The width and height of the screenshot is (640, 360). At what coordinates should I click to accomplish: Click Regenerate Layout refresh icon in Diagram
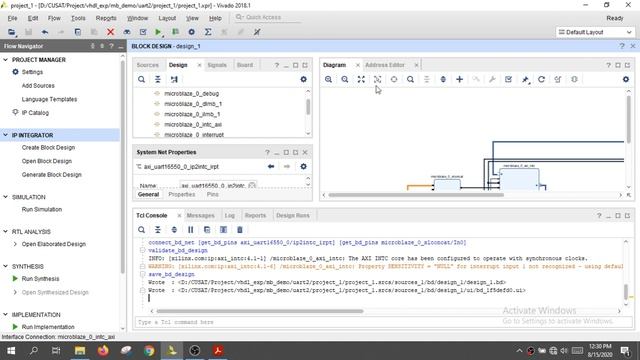541,79
